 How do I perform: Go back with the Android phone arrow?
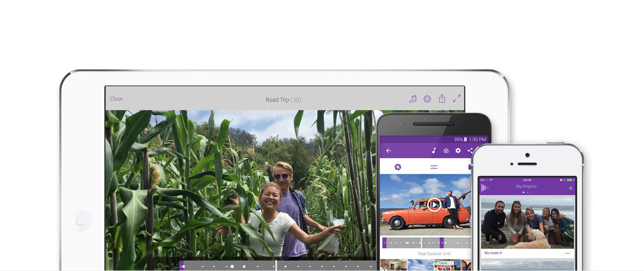point(389,151)
